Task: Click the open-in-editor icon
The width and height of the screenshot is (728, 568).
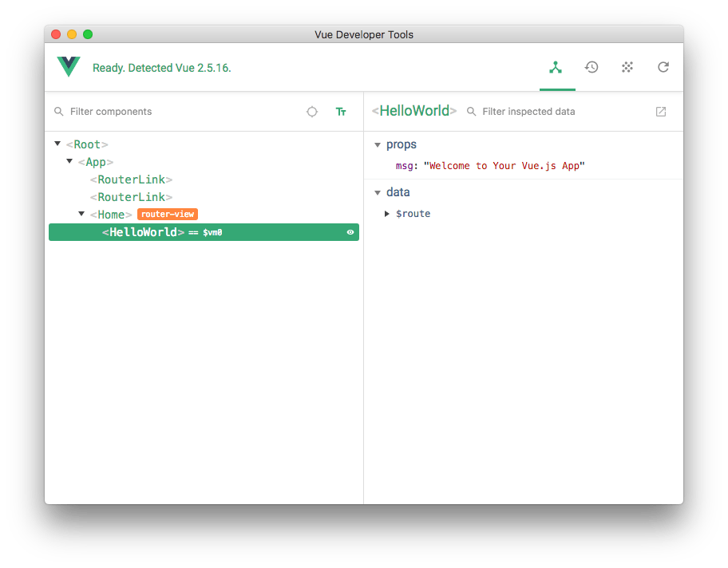Action: [x=661, y=112]
